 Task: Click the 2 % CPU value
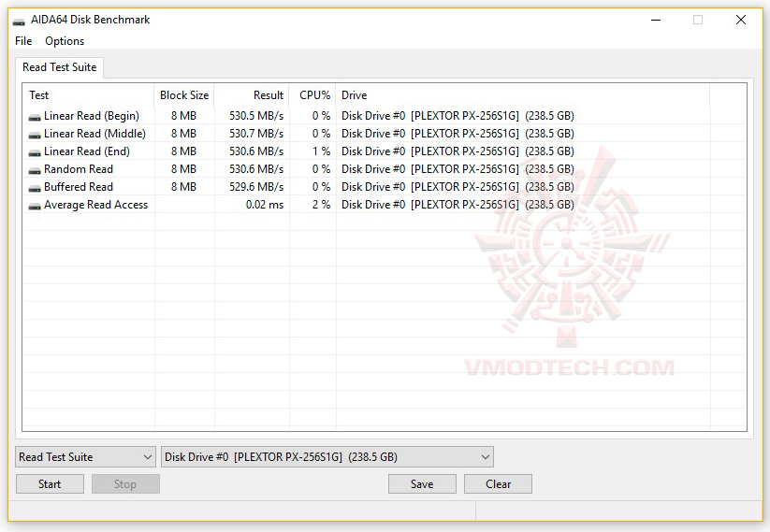coord(321,205)
